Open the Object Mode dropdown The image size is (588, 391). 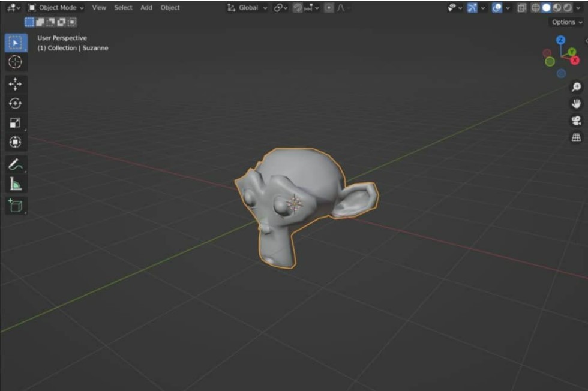(56, 8)
